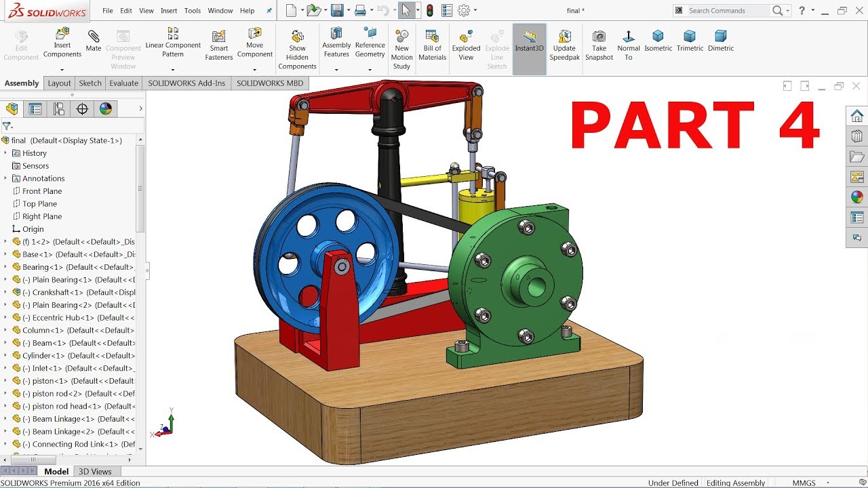Click Show Hidden Components
Screen dimensions: 868x488
(297, 49)
